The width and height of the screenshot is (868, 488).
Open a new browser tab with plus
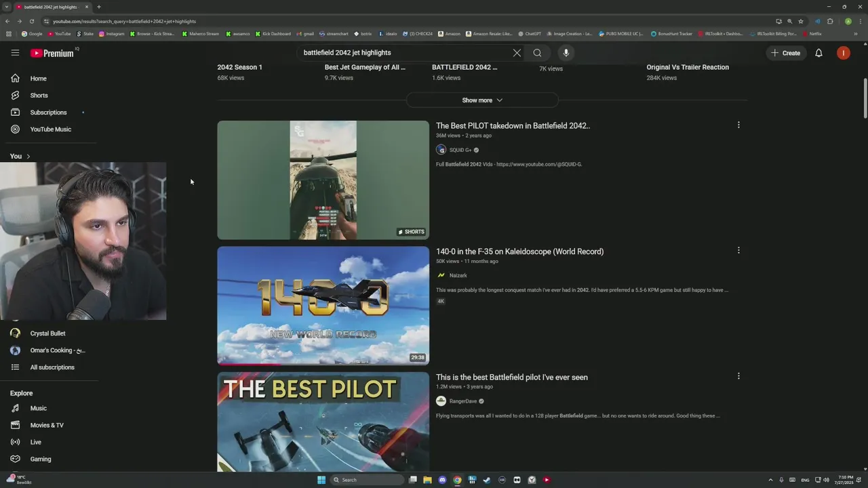(x=98, y=7)
